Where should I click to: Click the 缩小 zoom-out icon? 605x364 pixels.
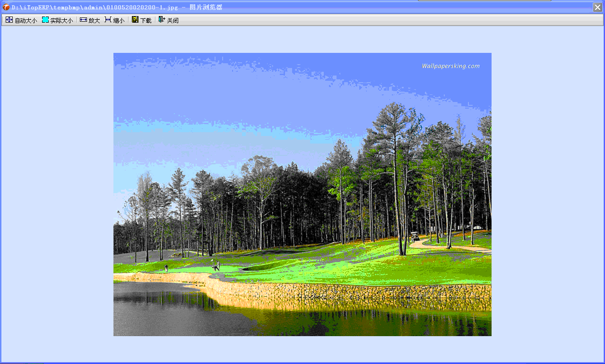[x=108, y=20]
